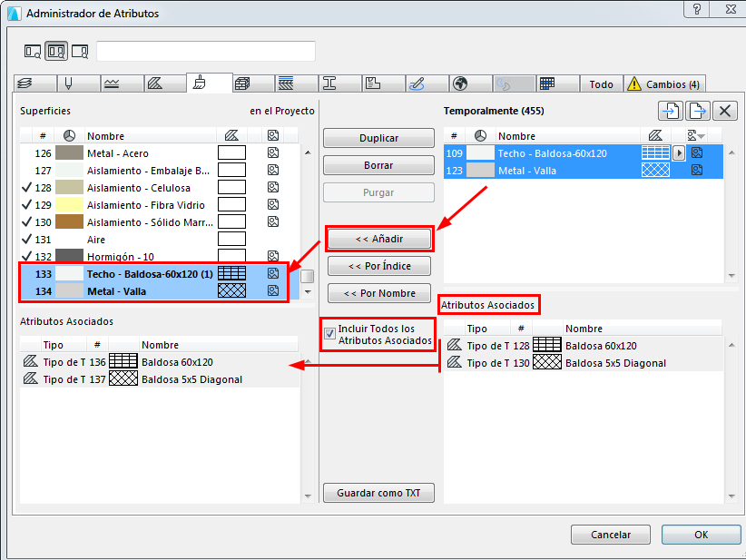Click the Aislamiento - Sólido Marr... brown swatch
Screen dimensions: 746x560
coord(70,221)
